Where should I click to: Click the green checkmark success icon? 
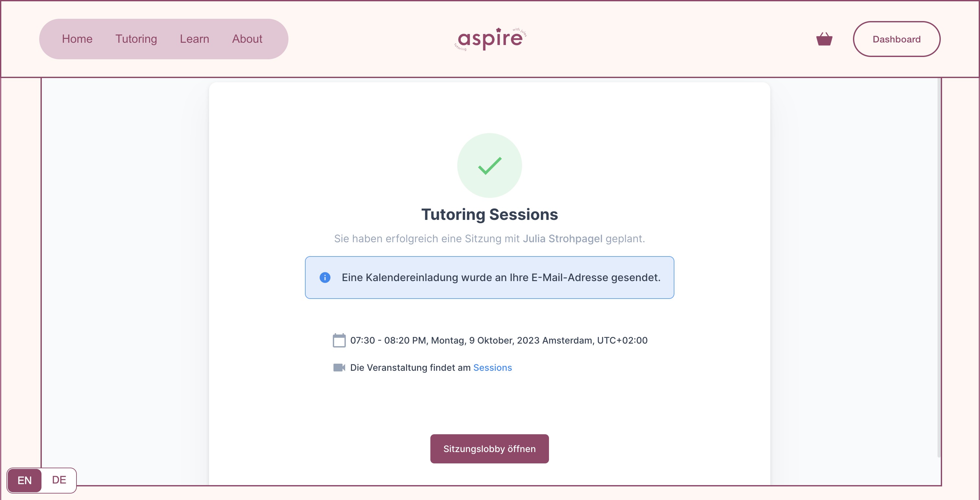[x=490, y=165]
